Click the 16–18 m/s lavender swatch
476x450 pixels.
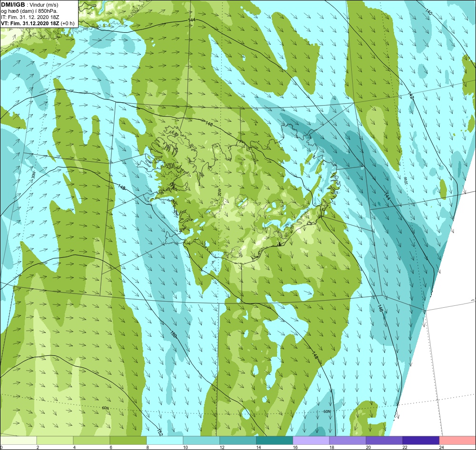coord(311,440)
